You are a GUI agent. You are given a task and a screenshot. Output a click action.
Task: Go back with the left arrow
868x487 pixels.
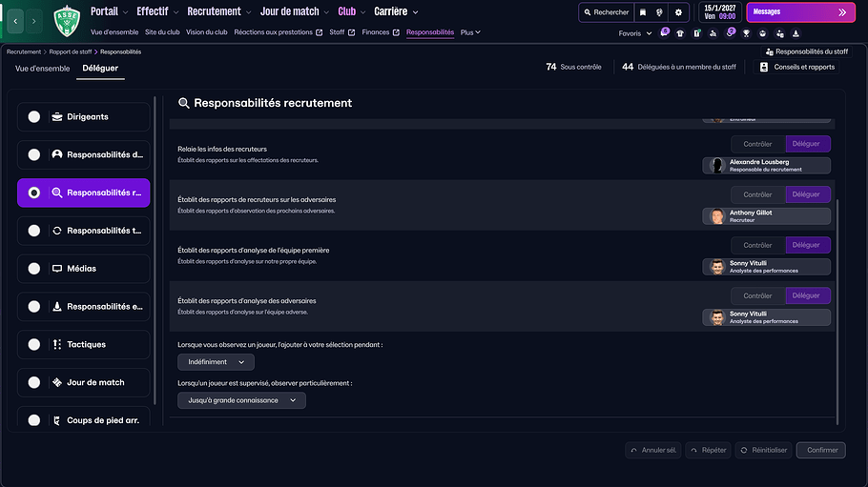click(x=15, y=20)
